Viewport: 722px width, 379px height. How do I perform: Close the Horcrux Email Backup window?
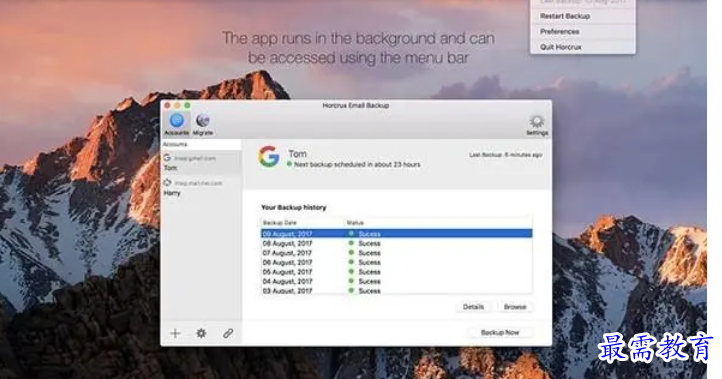(167, 105)
